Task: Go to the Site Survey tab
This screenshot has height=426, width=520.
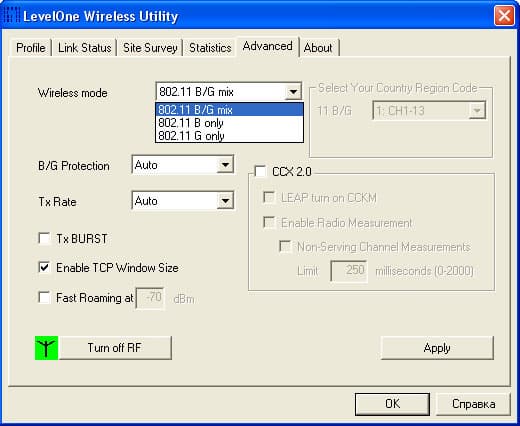Action: coord(150,48)
